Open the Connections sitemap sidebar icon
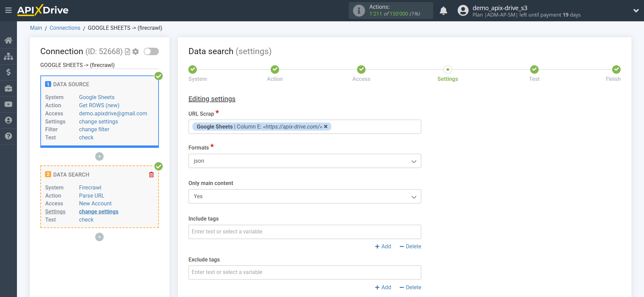Screen dimensions: 644x297 [8, 56]
